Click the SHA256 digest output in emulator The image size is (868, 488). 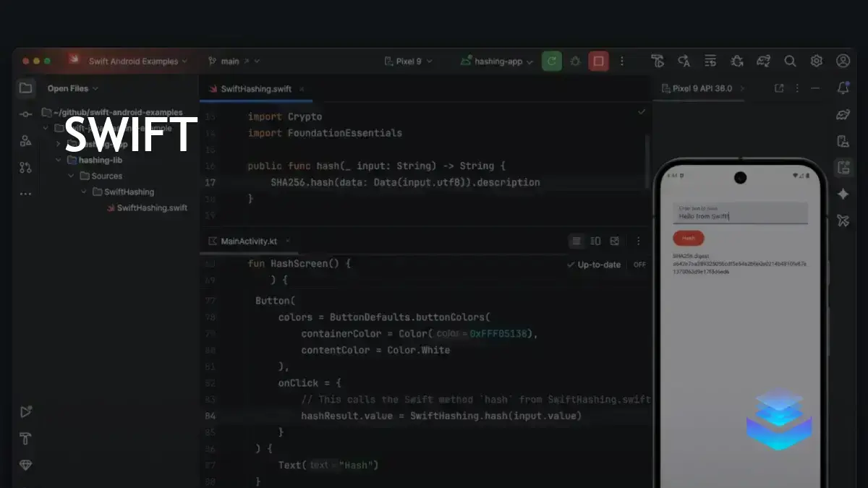tap(739, 264)
